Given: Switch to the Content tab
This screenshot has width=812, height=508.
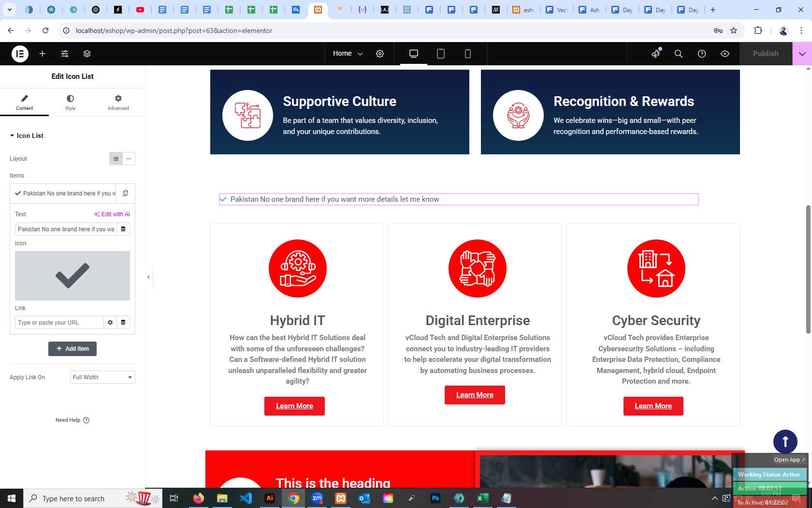Looking at the screenshot, I should [24, 103].
